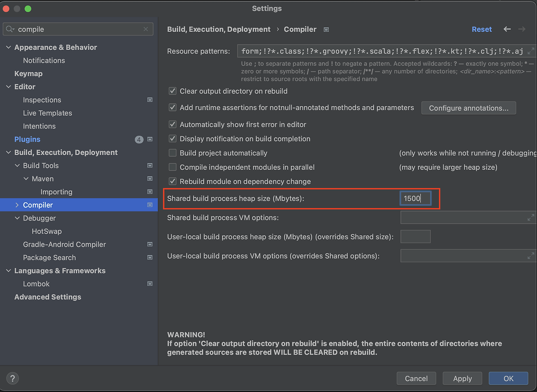537x392 pixels.
Task: Click the heap size input showing 1500
Action: [x=415, y=198]
